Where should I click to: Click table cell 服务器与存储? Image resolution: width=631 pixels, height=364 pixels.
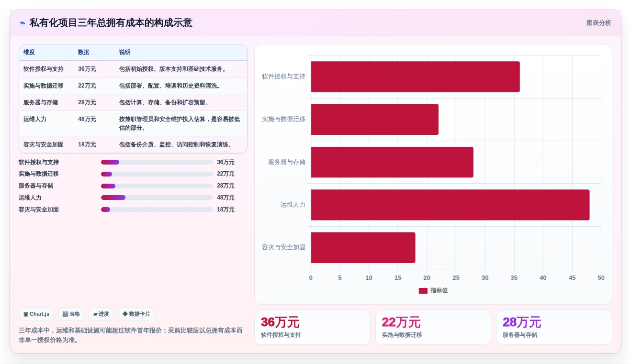[x=41, y=102]
